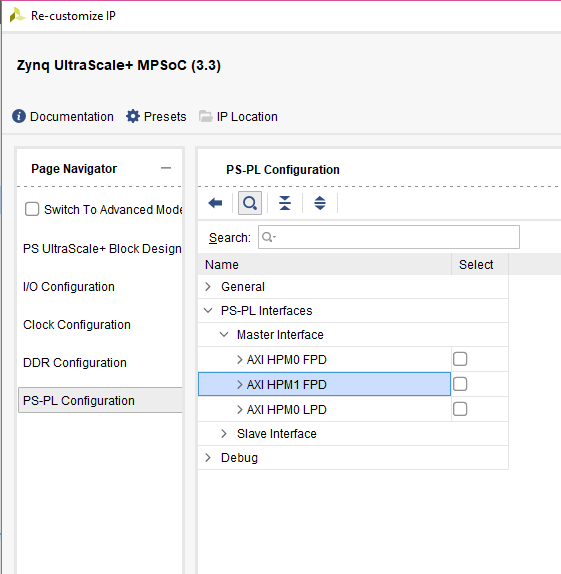
Task: Open the DDR Configuration page
Action: pos(75,363)
